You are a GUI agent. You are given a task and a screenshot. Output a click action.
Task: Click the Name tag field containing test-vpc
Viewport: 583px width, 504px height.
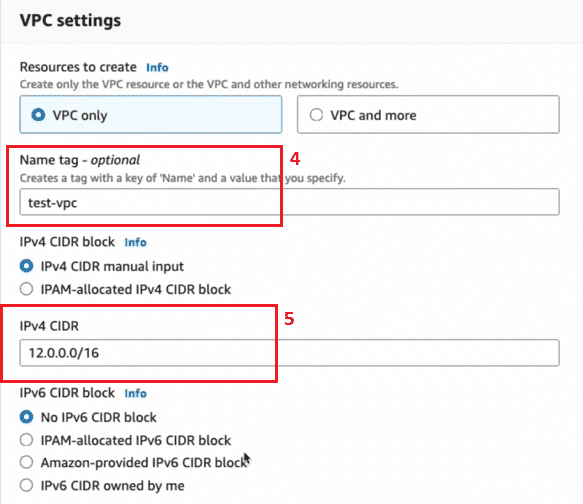(x=289, y=202)
